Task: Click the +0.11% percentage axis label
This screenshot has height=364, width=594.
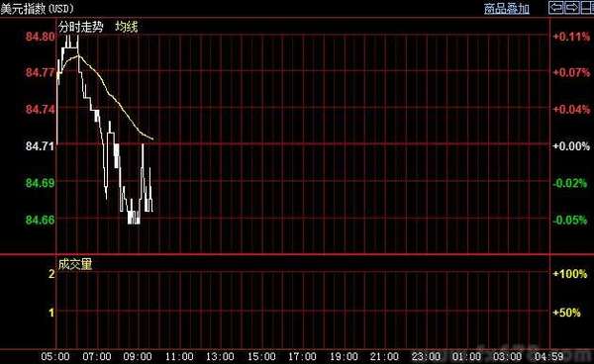Action: click(x=571, y=37)
